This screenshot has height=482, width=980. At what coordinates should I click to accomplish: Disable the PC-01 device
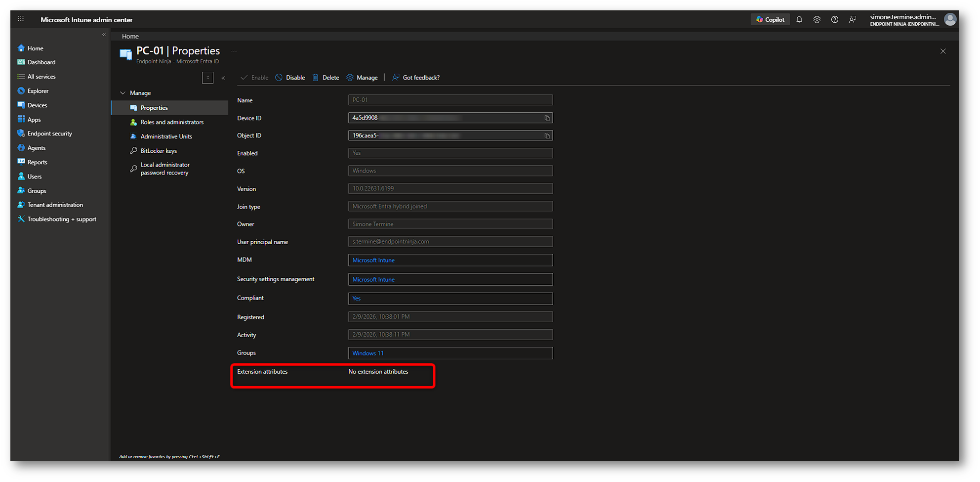tap(290, 78)
